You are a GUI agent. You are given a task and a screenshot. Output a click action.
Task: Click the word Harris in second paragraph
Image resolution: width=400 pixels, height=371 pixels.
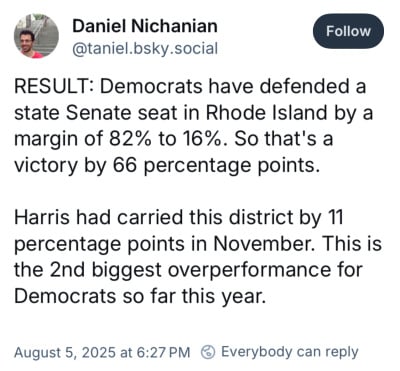(x=42, y=217)
